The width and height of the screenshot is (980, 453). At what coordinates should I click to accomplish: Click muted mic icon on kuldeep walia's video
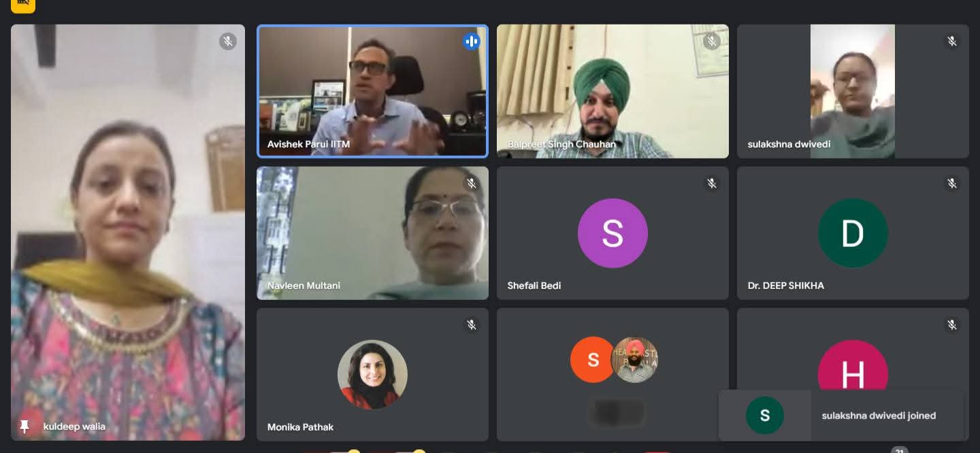click(x=228, y=41)
